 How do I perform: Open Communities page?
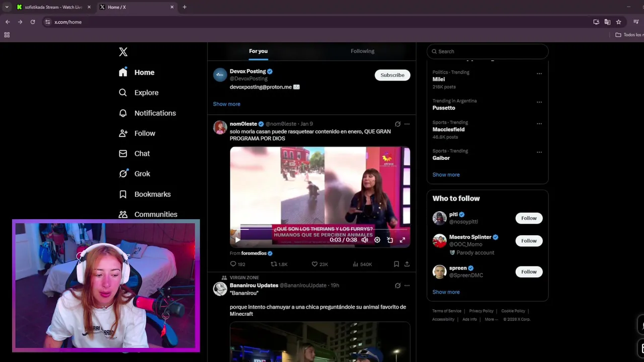click(x=148, y=214)
